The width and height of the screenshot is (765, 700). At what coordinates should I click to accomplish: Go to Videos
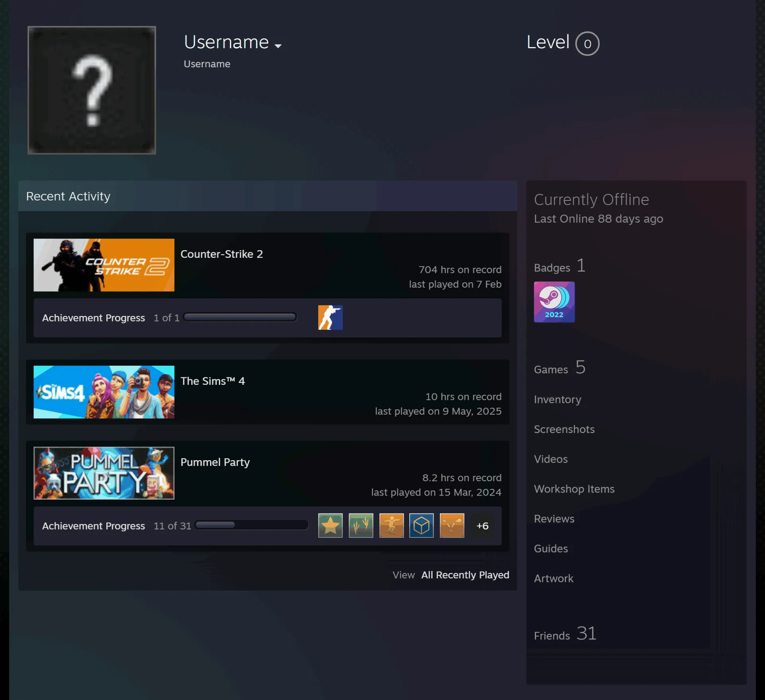pyautogui.click(x=551, y=459)
